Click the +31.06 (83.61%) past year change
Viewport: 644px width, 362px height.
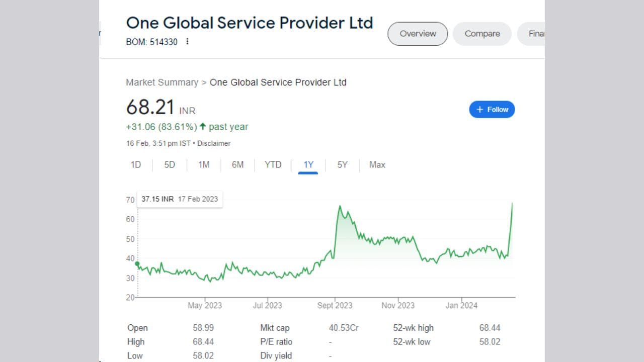pos(187,127)
